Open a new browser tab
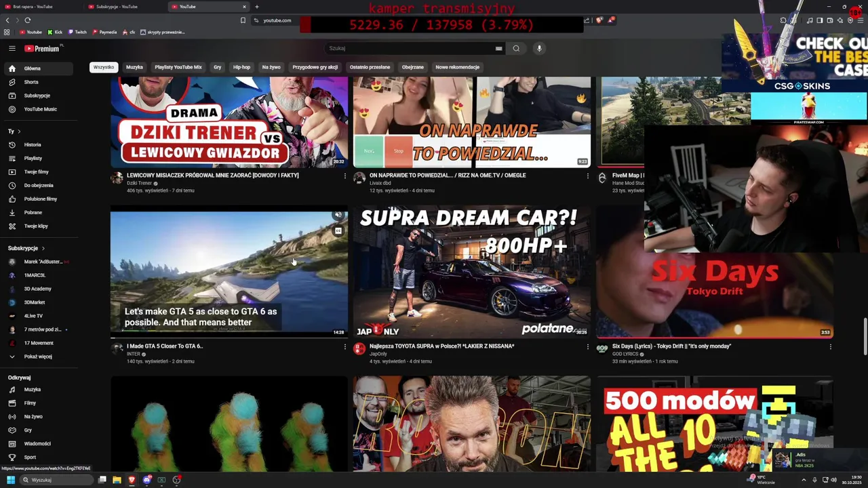This screenshot has height=488, width=868. click(256, 7)
